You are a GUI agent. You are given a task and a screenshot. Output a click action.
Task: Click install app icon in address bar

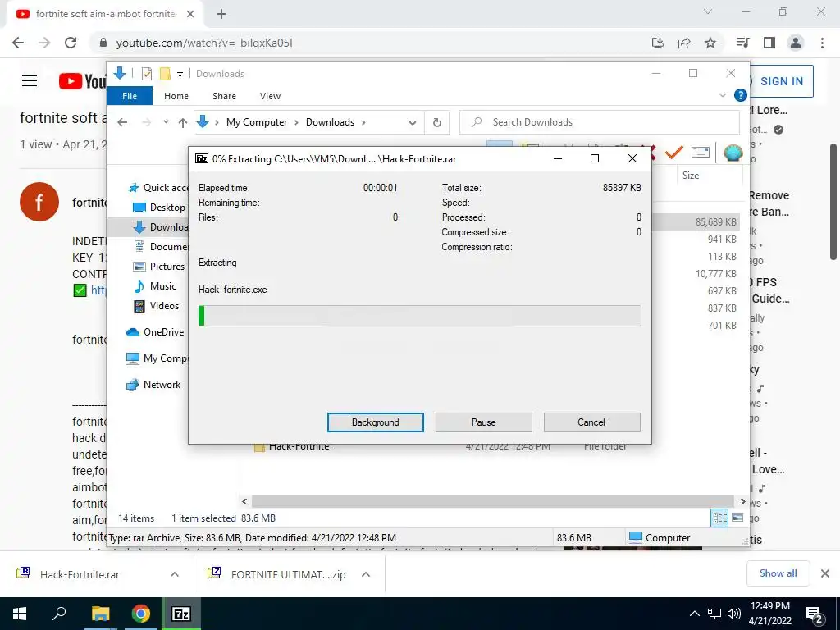tap(658, 43)
